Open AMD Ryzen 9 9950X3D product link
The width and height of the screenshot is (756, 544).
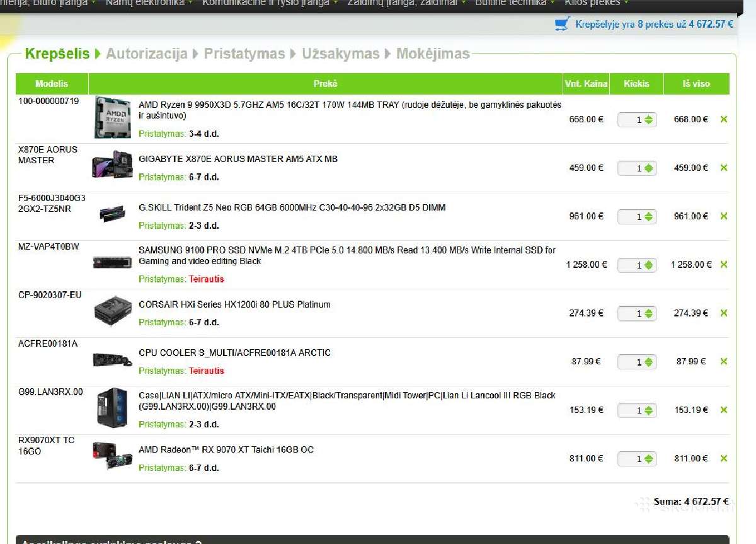pos(350,110)
